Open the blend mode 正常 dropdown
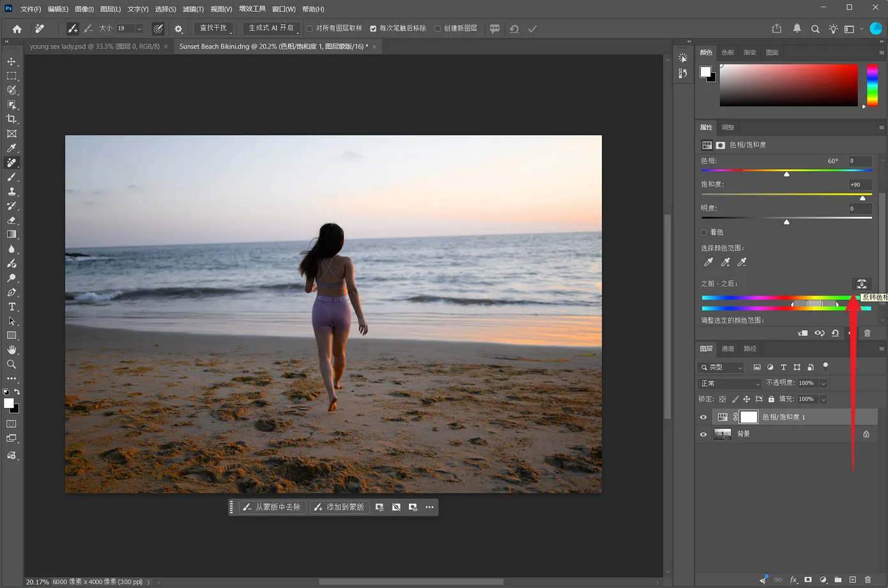The width and height of the screenshot is (888, 588). (x=730, y=383)
